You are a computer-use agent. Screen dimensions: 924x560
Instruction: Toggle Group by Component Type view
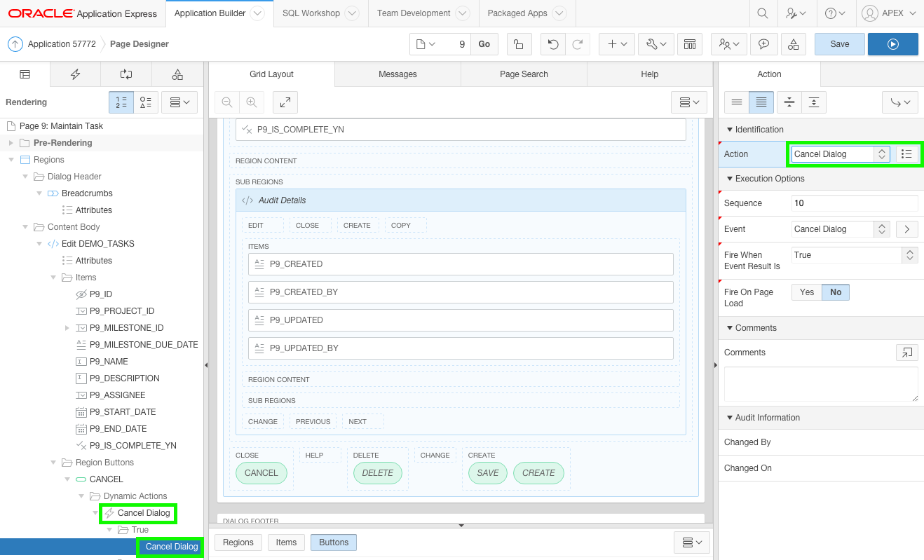[x=146, y=102]
